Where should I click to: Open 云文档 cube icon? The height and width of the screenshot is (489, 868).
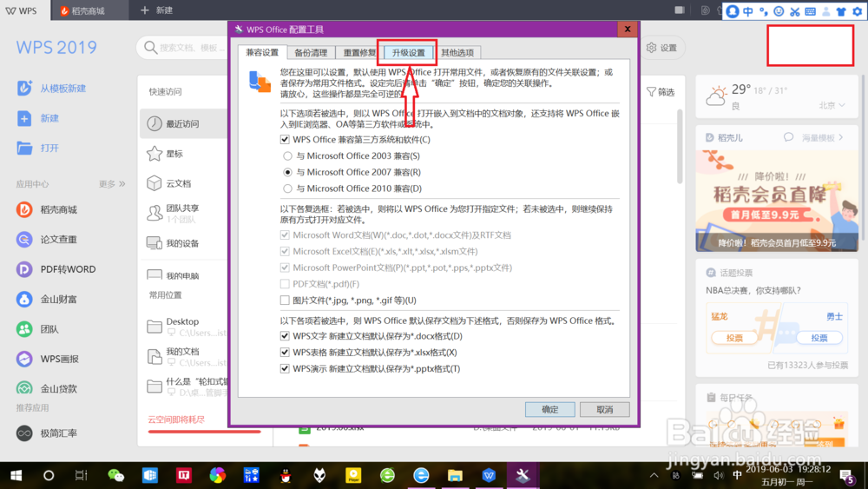155,183
